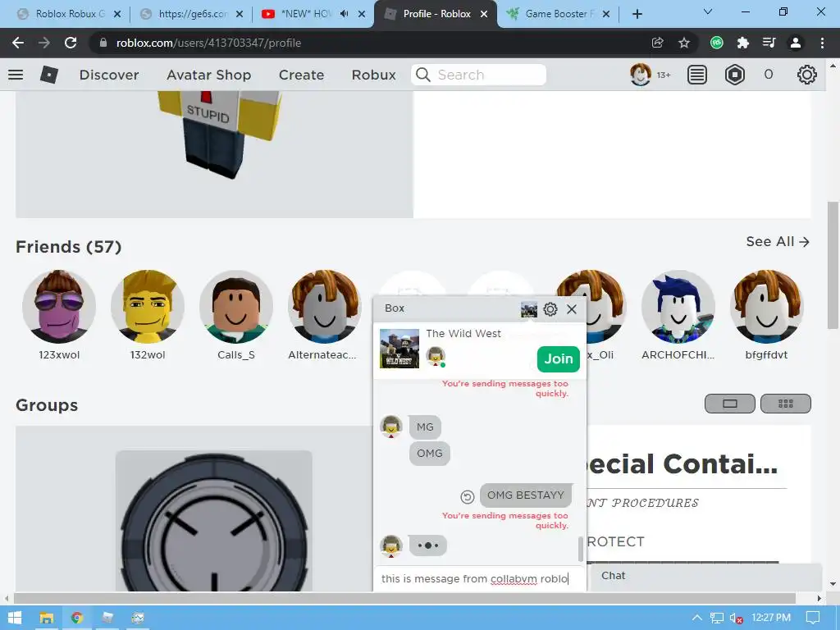Click the page vertical scrollbar
Screen dimensions: 840x630
[x=832, y=265]
